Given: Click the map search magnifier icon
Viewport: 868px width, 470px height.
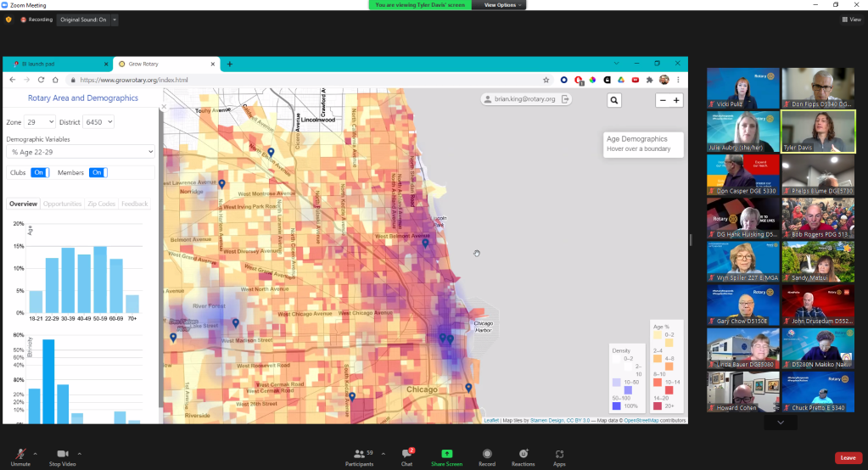Looking at the screenshot, I should tap(614, 100).
